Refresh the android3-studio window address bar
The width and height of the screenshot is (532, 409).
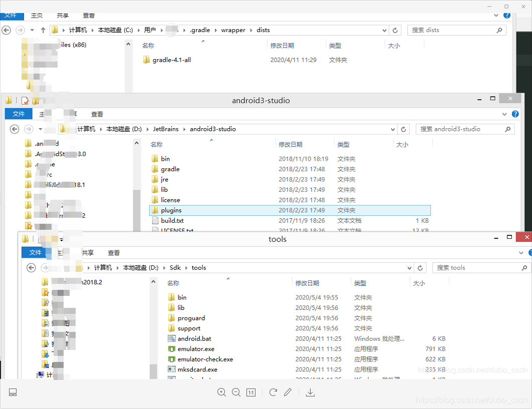(403, 129)
